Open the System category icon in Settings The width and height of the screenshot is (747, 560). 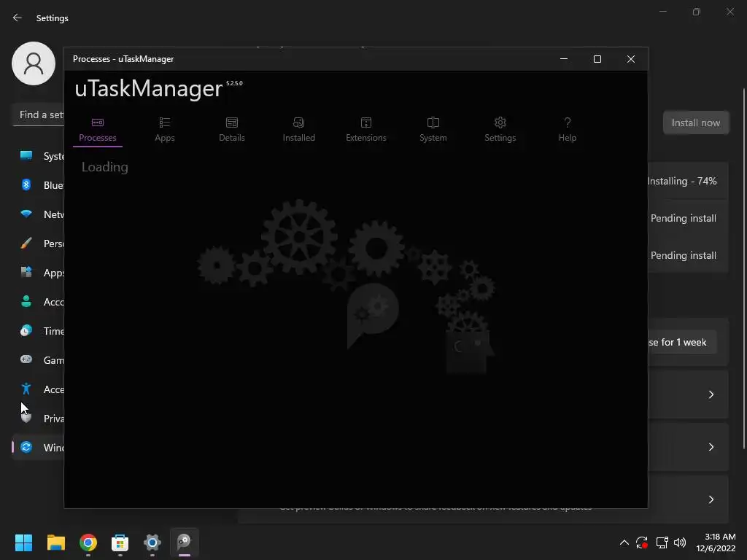pos(26,156)
